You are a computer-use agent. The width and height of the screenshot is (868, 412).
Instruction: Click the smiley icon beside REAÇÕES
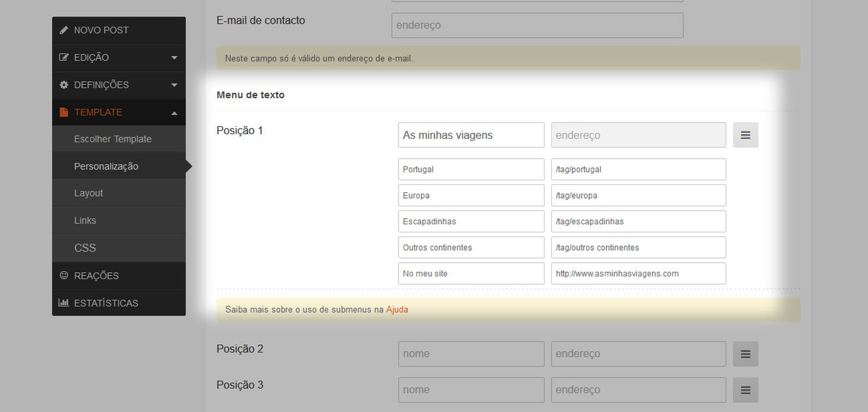[x=64, y=276]
